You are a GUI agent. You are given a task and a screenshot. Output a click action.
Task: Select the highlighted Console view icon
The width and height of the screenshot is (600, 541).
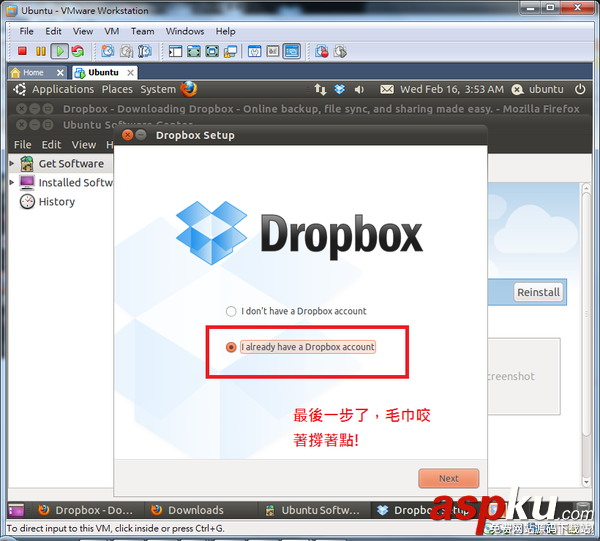tap(292, 51)
